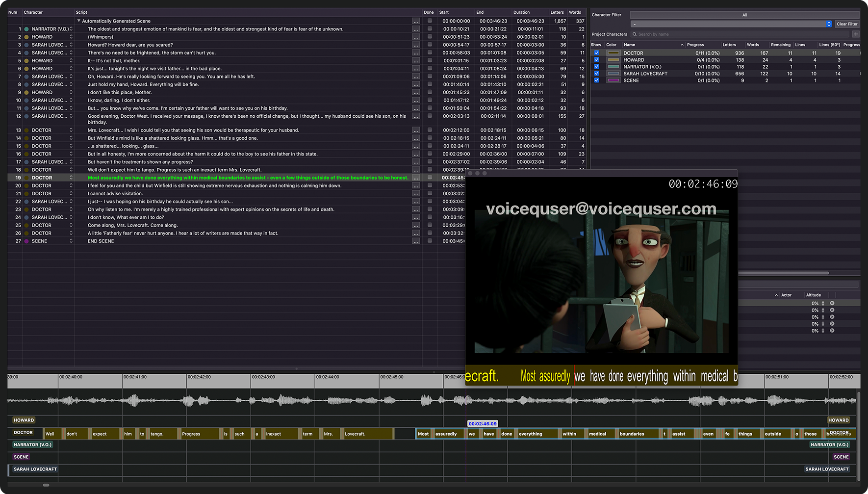Click ellipsis button on END SCENE row
868x494 pixels.
[416, 241]
